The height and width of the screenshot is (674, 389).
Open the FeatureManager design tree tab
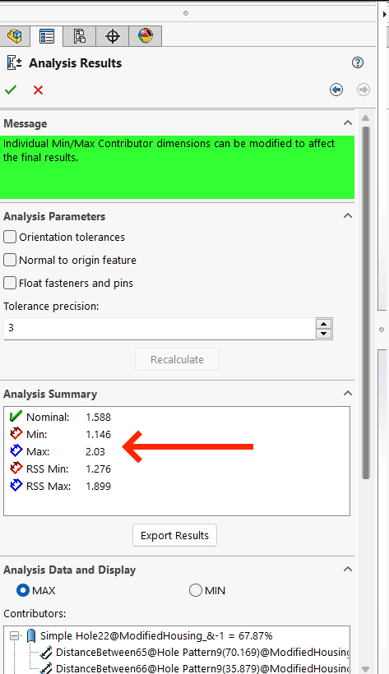tap(15, 36)
